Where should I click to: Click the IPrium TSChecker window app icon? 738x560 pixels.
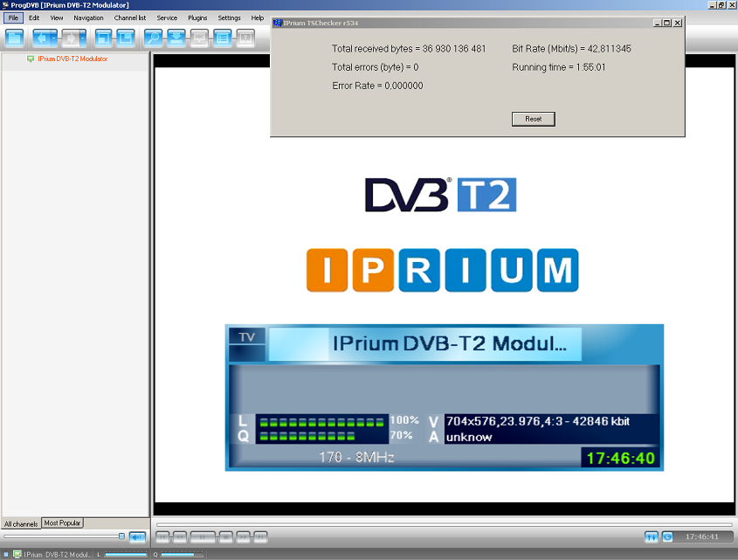point(278,23)
